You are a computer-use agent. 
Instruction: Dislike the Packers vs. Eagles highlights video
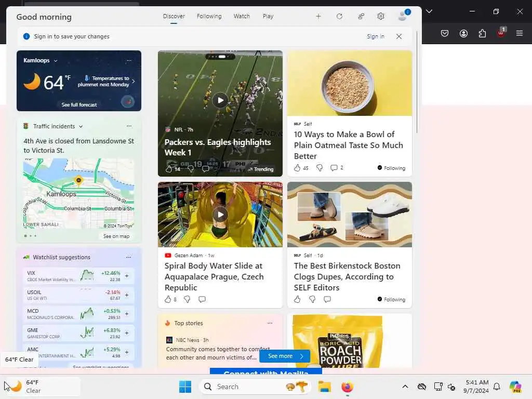pos(191,169)
